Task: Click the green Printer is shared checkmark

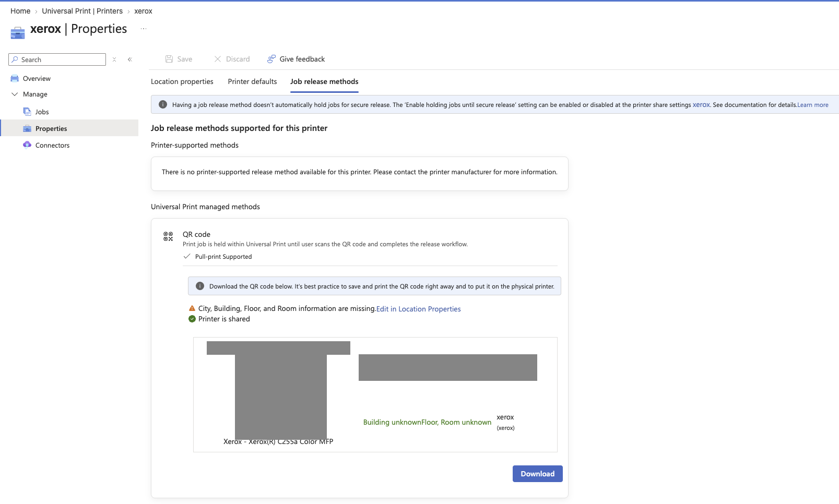Action: 192,319
